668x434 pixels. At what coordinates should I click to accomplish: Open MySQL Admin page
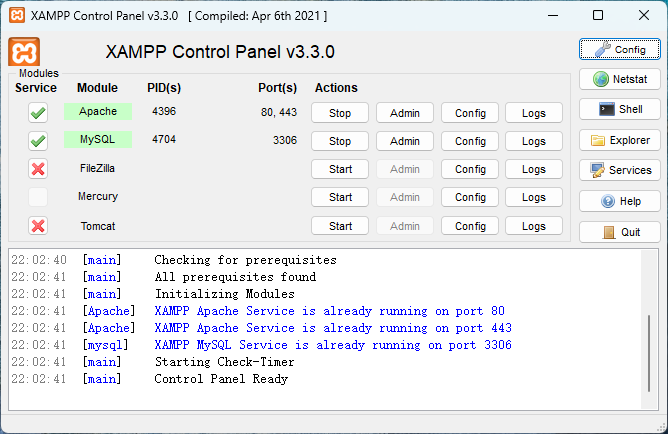(405, 141)
